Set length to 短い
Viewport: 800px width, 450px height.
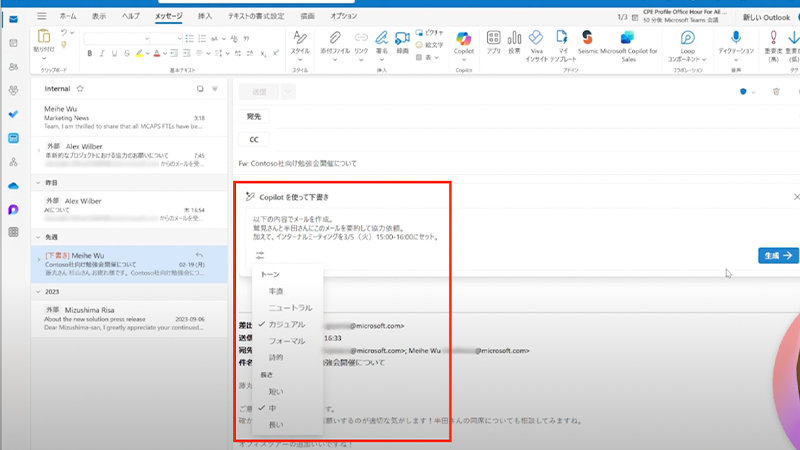tap(275, 391)
